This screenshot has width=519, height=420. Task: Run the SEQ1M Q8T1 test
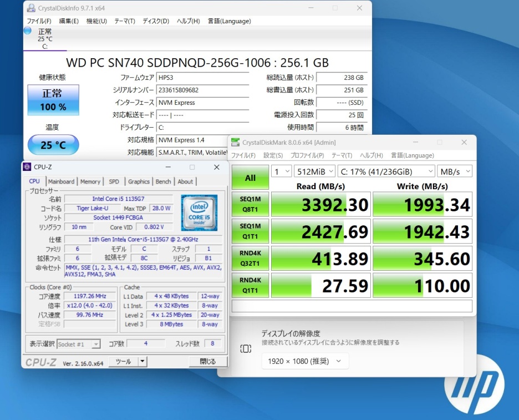click(250, 204)
